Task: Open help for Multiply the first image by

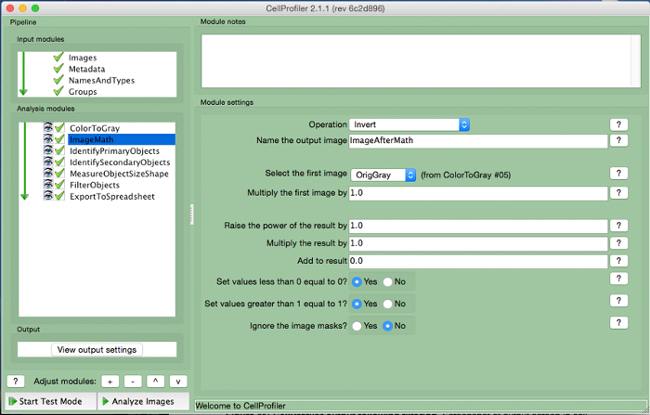Action: click(x=619, y=192)
